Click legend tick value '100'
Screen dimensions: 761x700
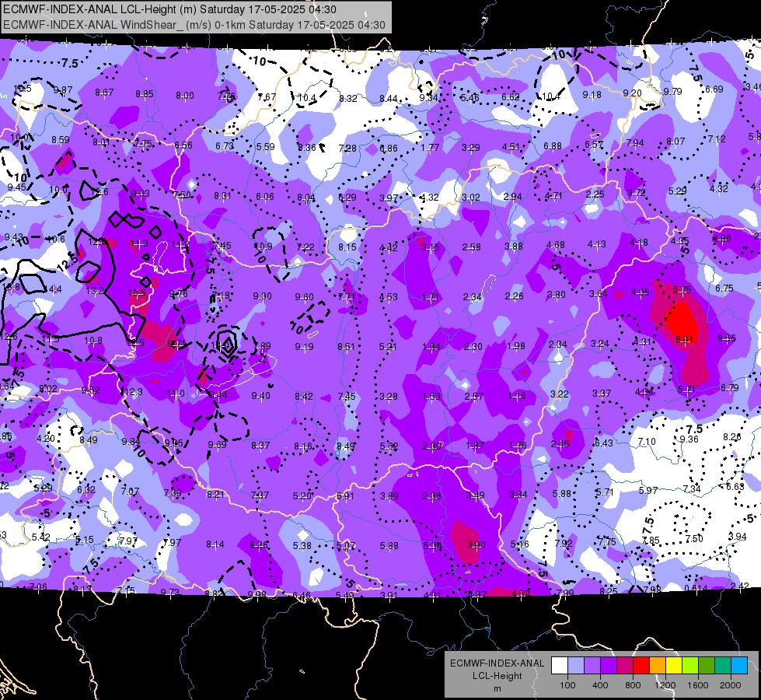click(x=567, y=685)
